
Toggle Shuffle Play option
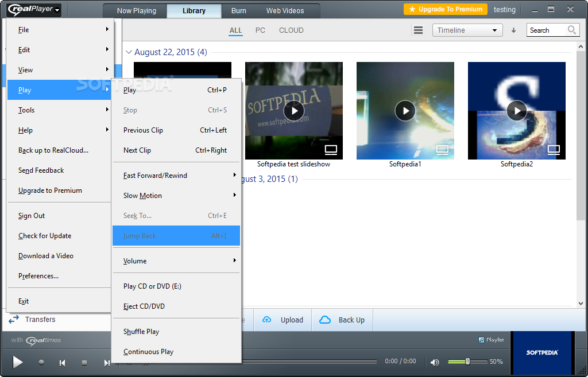click(176, 332)
